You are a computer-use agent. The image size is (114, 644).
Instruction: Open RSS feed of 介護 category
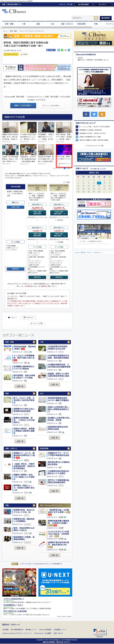[69, 342]
